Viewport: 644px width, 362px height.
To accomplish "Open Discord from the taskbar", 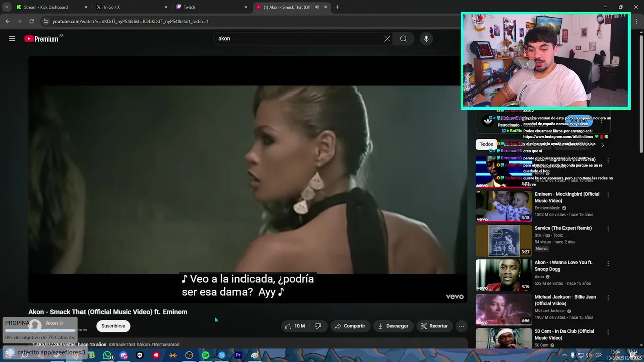I will (124, 355).
